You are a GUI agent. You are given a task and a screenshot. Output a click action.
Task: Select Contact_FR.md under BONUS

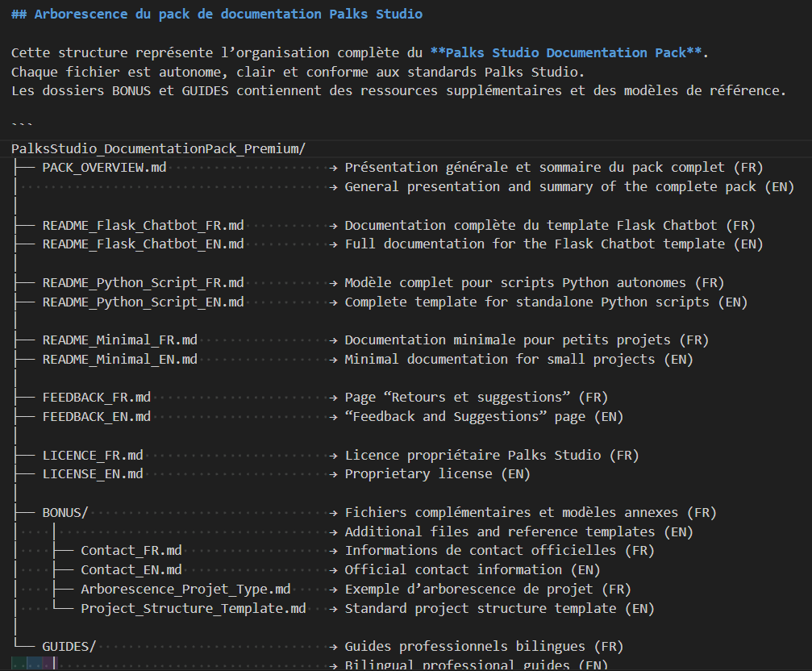(x=131, y=551)
